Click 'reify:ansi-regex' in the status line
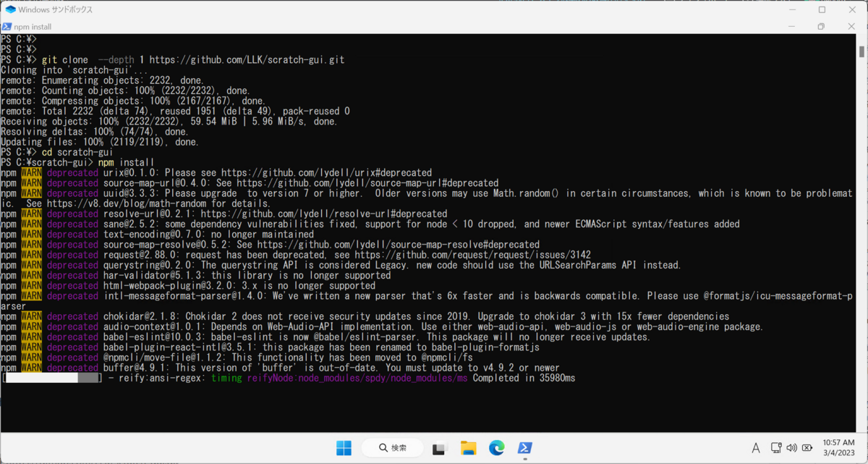868x464 pixels. [x=161, y=378]
